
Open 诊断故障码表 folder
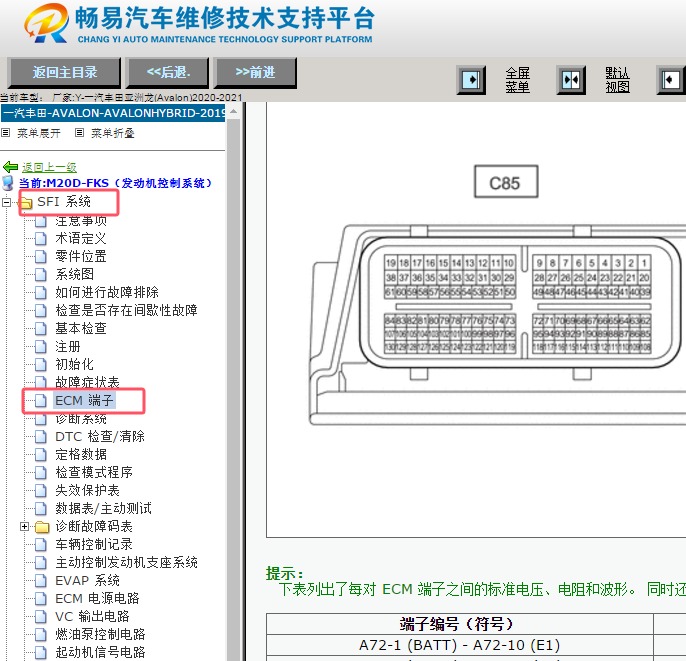94,526
